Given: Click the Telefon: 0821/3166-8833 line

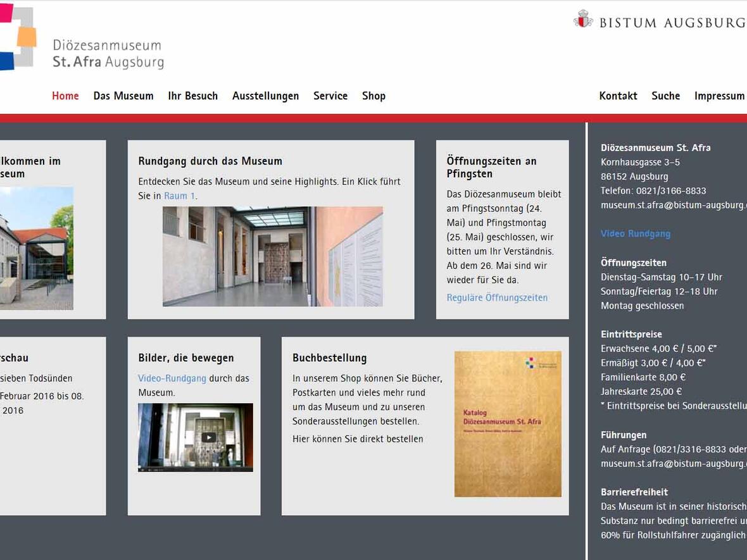Looking at the screenshot, I should click(x=653, y=191).
